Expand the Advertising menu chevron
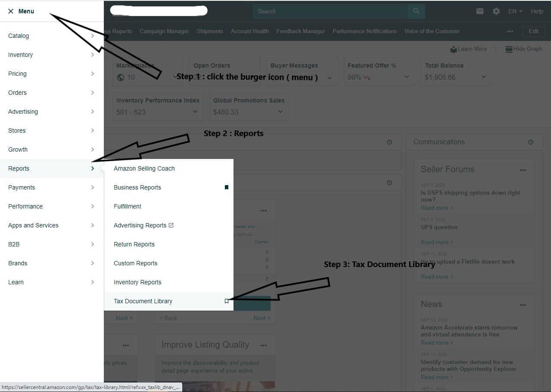The image size is (551, 392). pos(93,112)
